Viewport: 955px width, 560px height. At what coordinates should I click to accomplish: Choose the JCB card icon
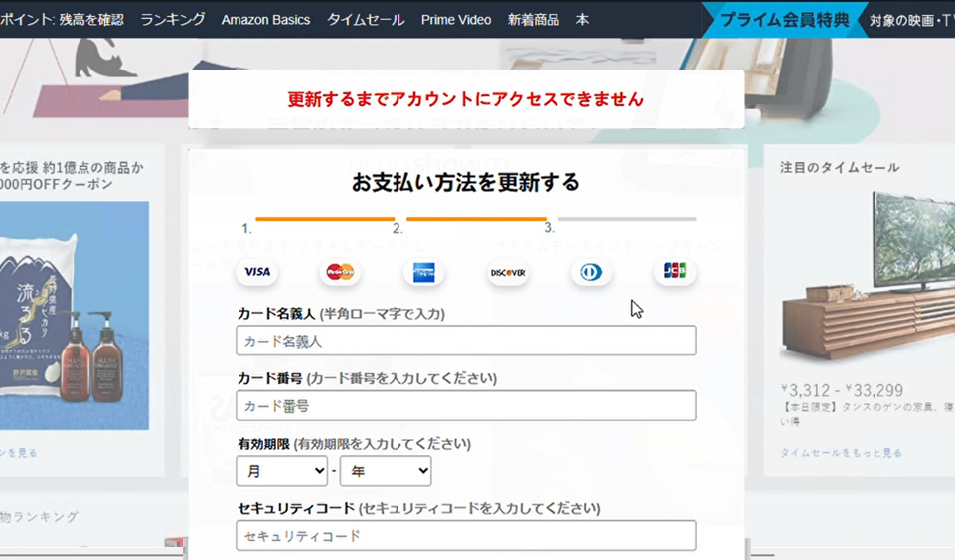674,271
